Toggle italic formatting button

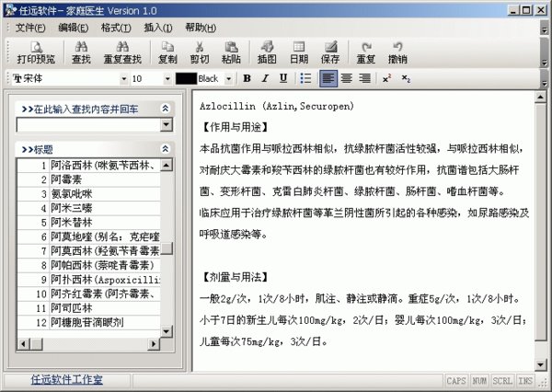[x=264, y=79]
